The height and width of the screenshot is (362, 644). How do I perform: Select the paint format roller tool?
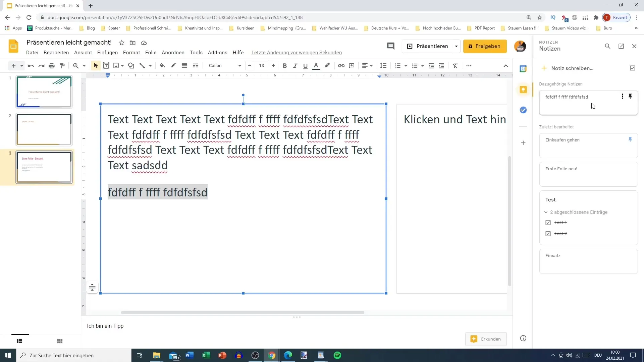(x=62, y=66)
